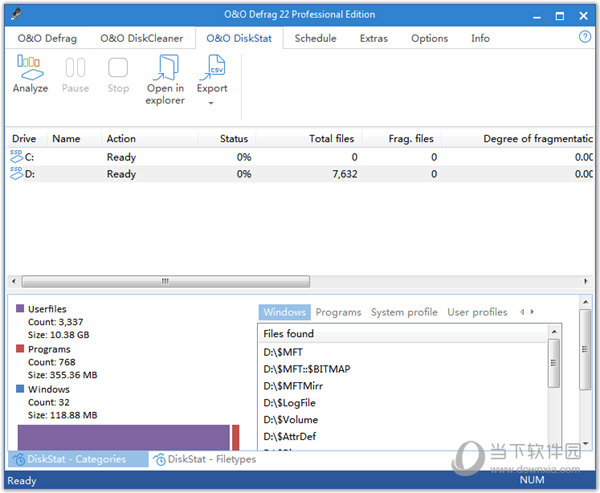
Task: Click the Stop toolbar icon
Action: 118,67
